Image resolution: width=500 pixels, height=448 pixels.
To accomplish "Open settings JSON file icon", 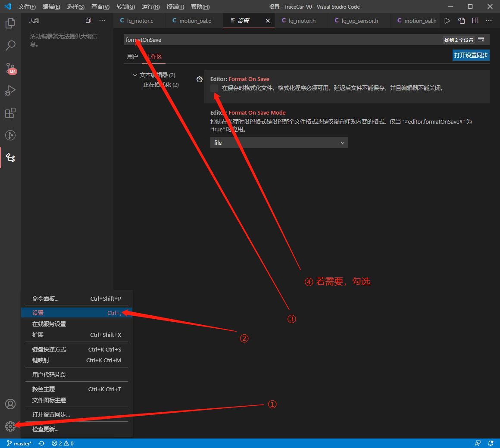I will tap(461, 21).
